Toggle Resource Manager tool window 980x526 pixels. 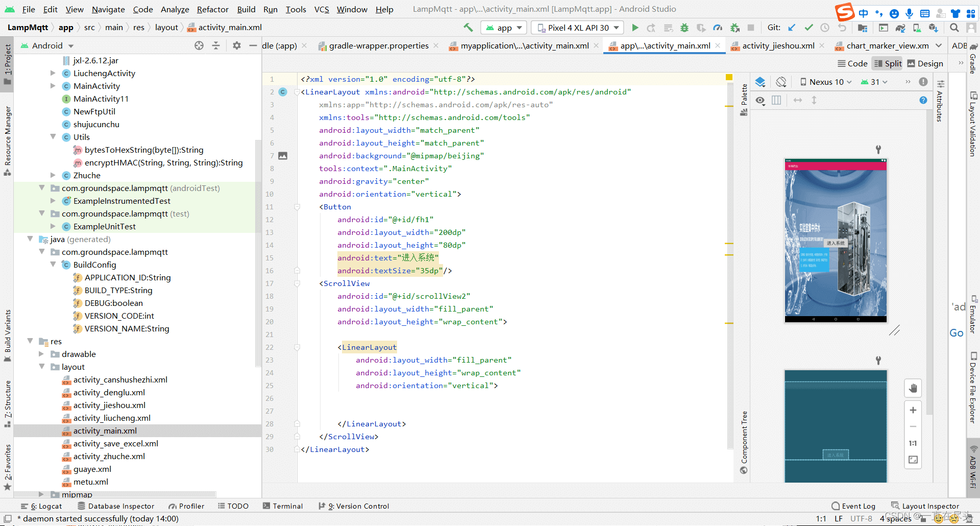[8, 141]
